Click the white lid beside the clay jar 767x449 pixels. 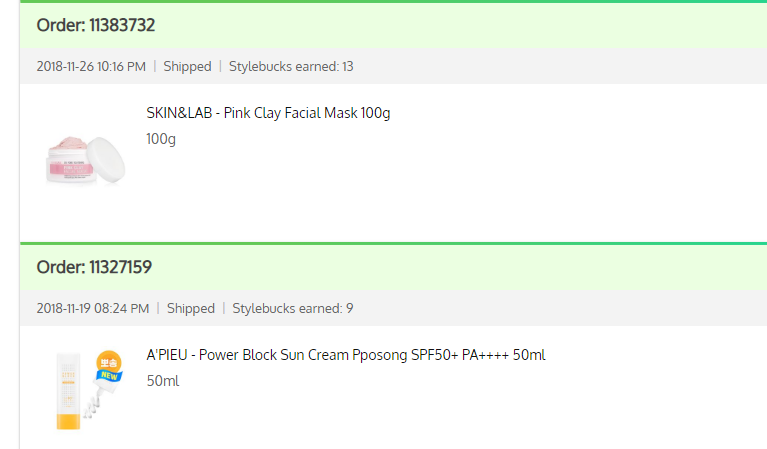[x=107, y=151]
